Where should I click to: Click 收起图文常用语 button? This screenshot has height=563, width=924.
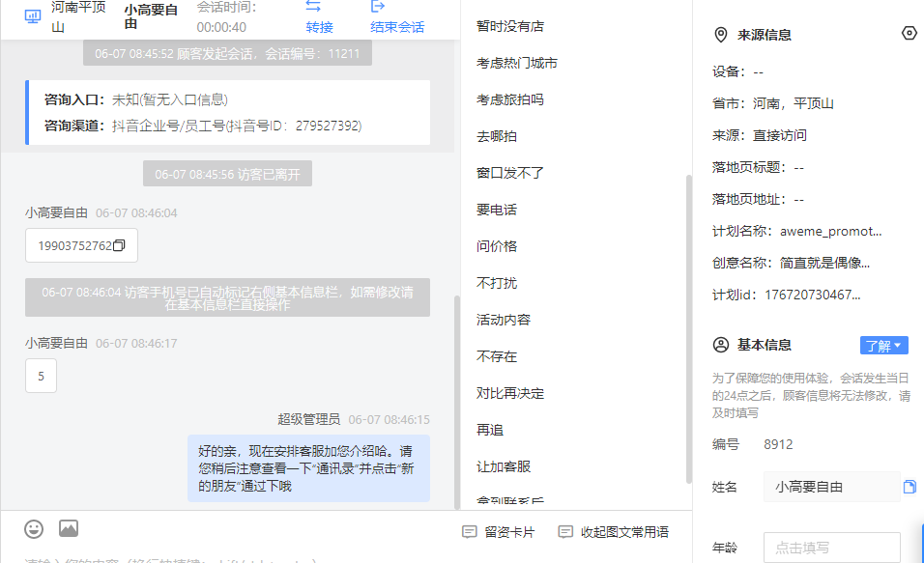pos(614,532)
